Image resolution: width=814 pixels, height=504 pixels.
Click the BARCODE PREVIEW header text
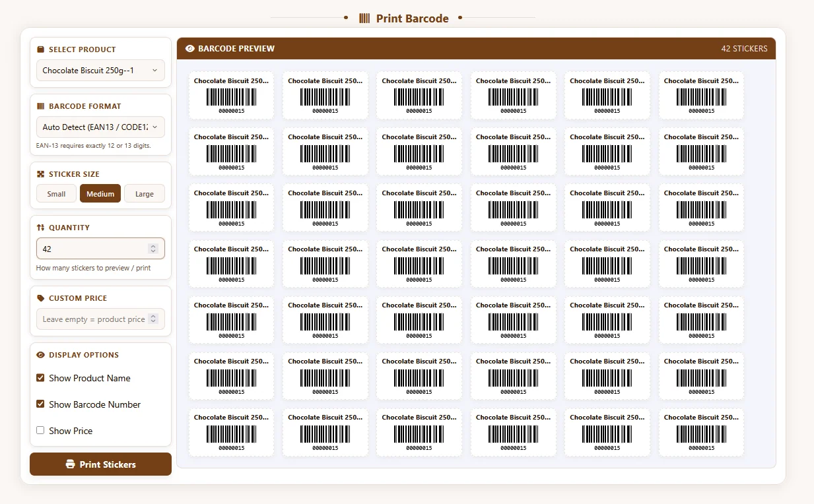click(236, 49)
